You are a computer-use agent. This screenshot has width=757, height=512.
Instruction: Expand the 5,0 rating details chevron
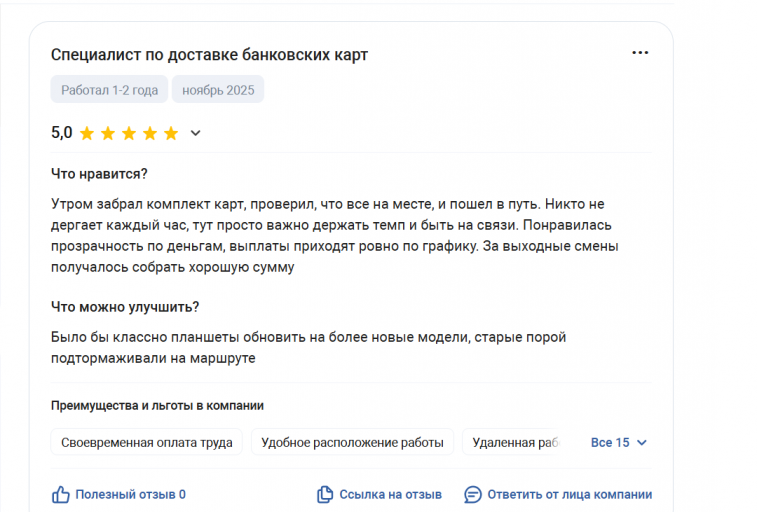[x=196, y=133]
